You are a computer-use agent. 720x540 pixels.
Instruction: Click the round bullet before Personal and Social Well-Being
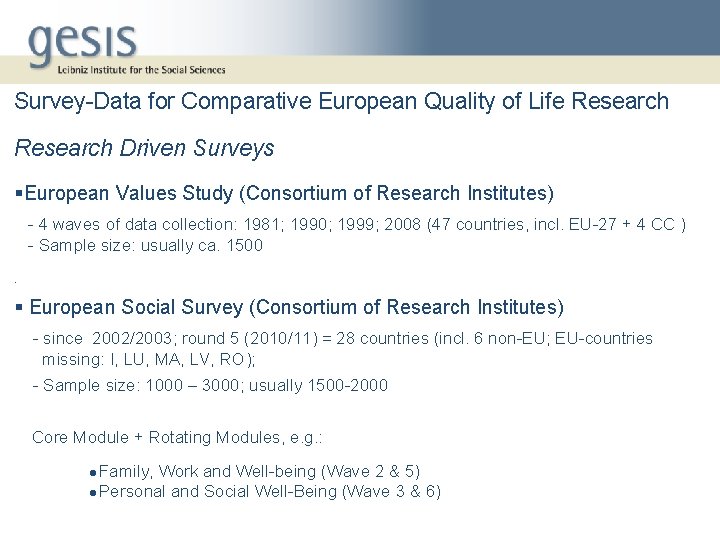click(x=92, y=492)
